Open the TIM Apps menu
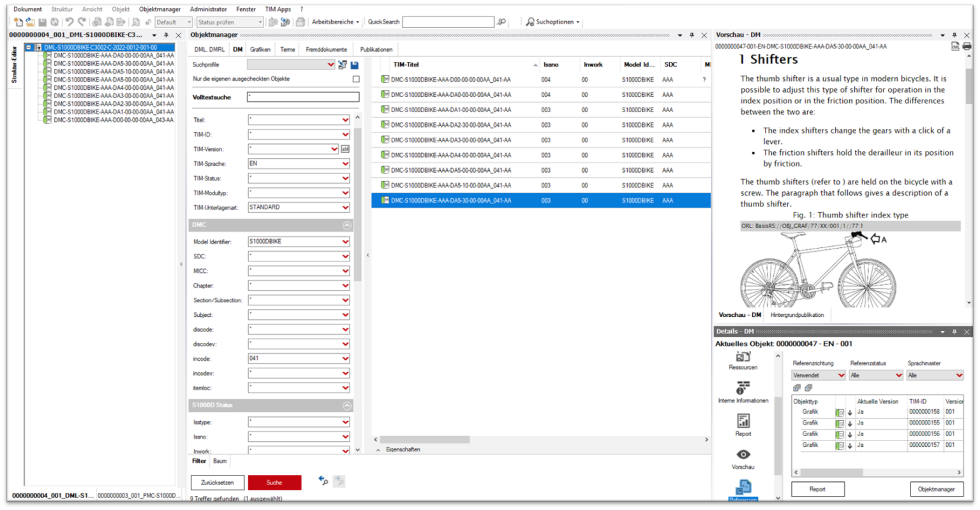Image resolution: width=980 pixels, height=510 pixels. 278,10
